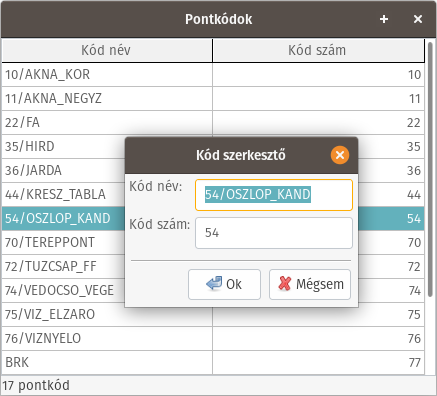Select the 36/JARDA code name
437x396 pixels.
33,171
